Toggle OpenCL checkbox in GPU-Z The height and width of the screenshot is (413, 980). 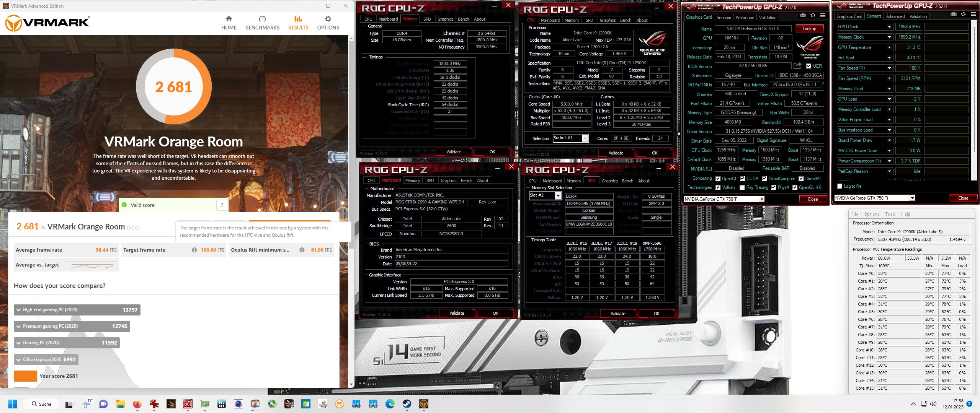pyautogui.click(x=718, y=179)
